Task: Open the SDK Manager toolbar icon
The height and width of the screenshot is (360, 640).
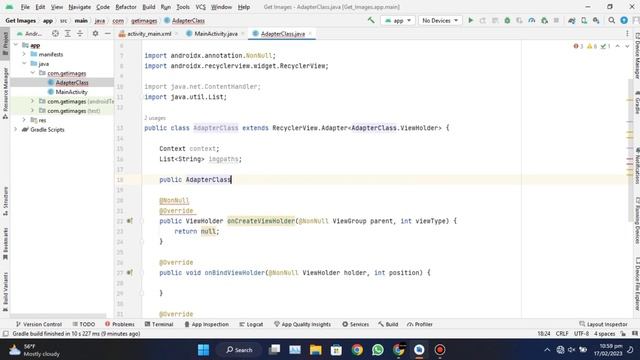Action: pyautogui.click(x=596, y=20)
